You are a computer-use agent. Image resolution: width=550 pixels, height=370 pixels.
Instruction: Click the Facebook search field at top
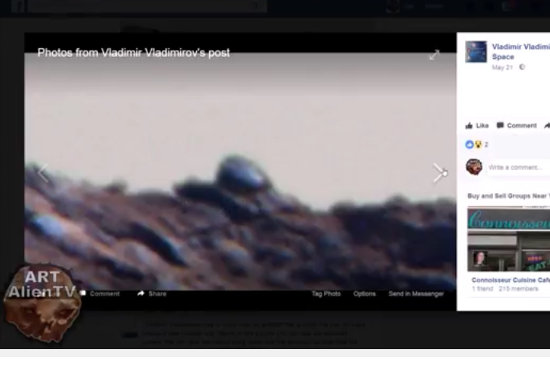(x=147, y=6)
